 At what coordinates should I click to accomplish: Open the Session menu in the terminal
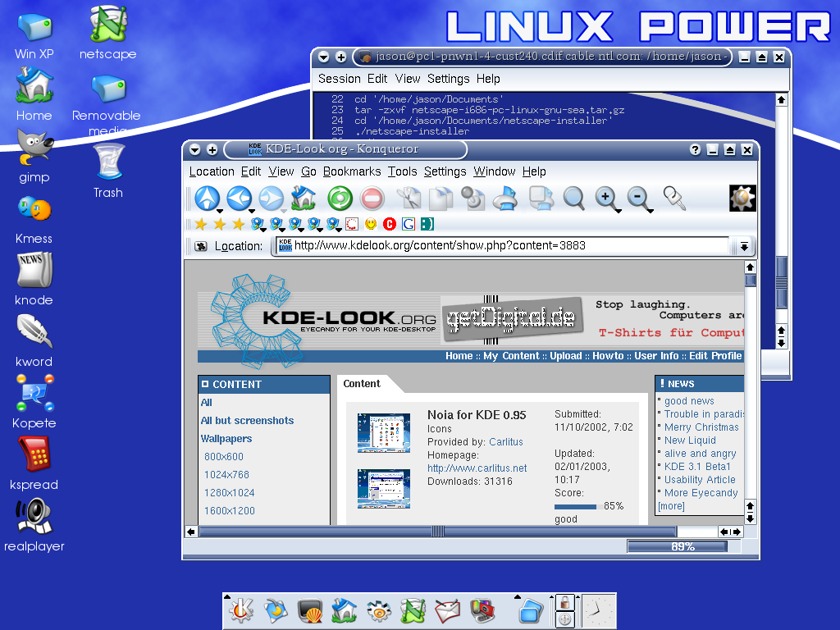[339, 79]
